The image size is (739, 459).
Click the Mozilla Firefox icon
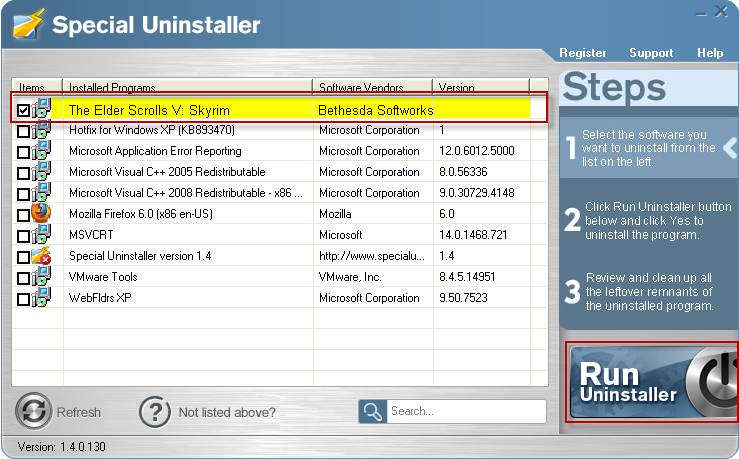(x=41, y=213)
